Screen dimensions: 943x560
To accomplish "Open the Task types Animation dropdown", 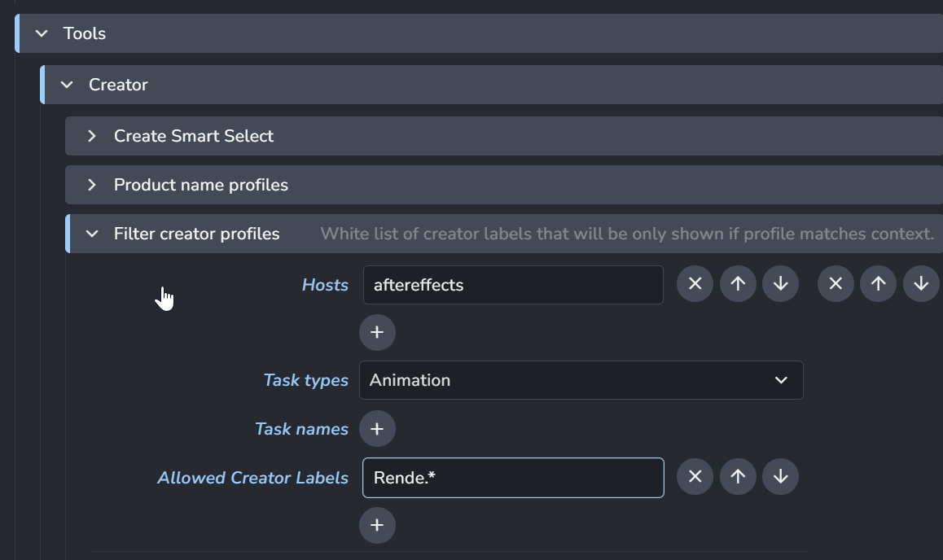I will [x=581, y=380].
